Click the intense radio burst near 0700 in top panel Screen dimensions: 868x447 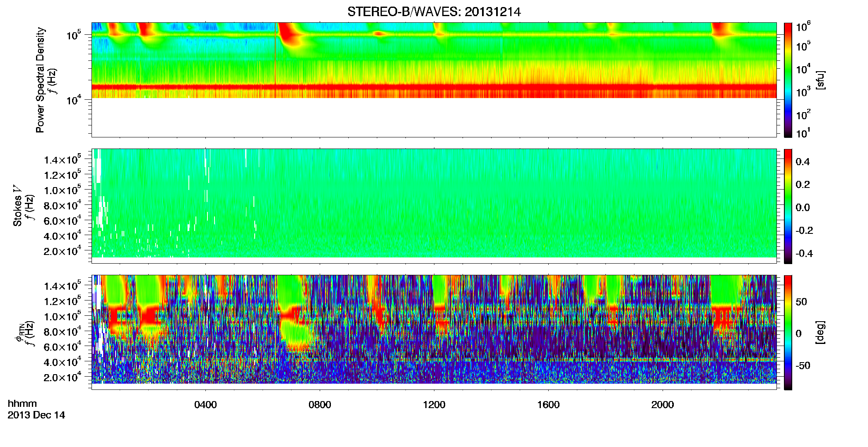tap(290, 35)
